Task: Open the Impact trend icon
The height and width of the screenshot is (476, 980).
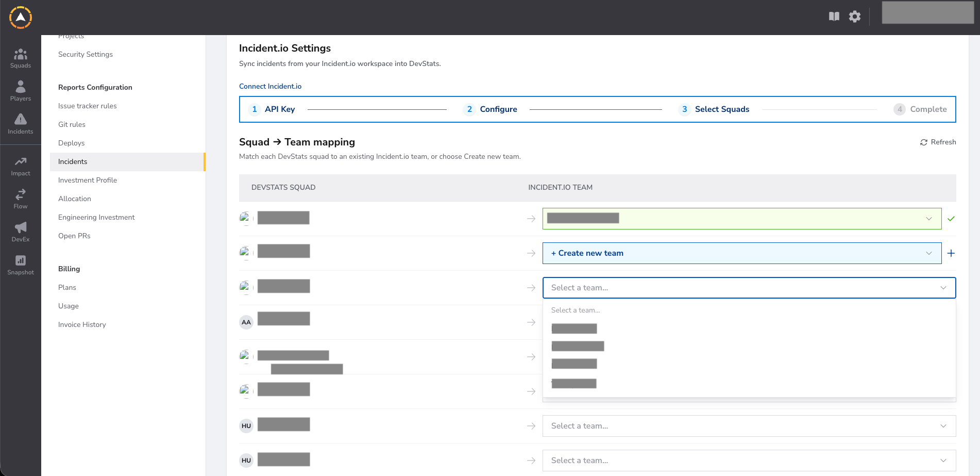Action: [x=21, y=161]
